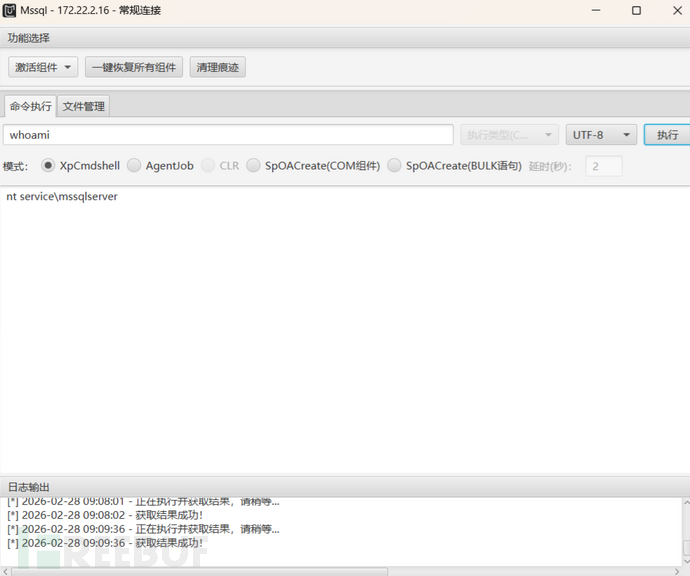Switch to the 文件管理 tab
The image size is (690, 576).
click(x=84, y=106)
